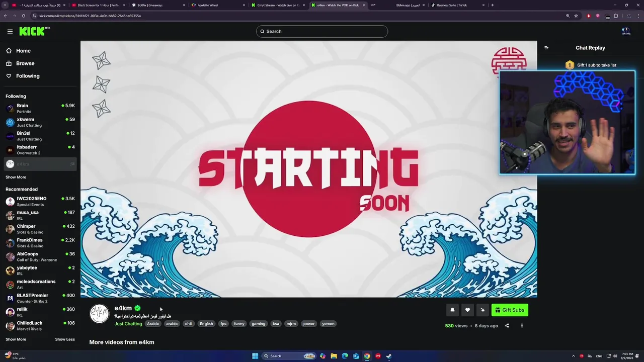Open the itsbaderr Overwatch 2 channel

click(40, 150)
